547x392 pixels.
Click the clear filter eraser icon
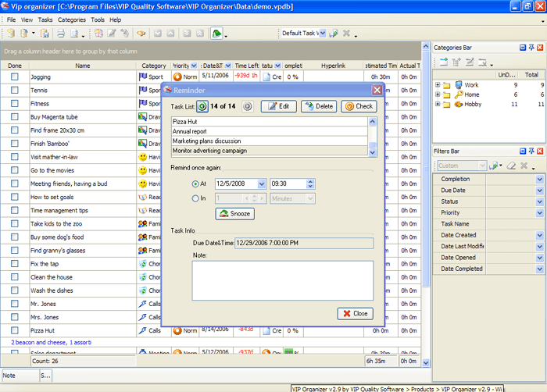point(511,166)
